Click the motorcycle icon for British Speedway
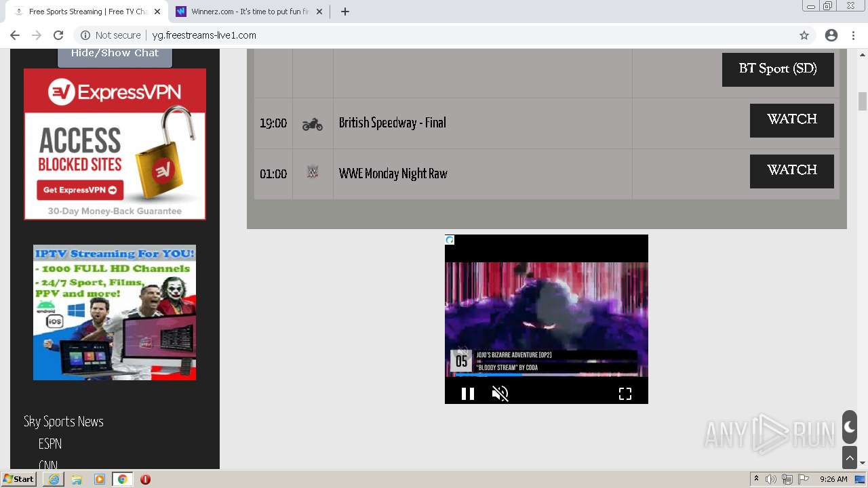The height and width of the screenshot is (488, 868). coord(312,124)
